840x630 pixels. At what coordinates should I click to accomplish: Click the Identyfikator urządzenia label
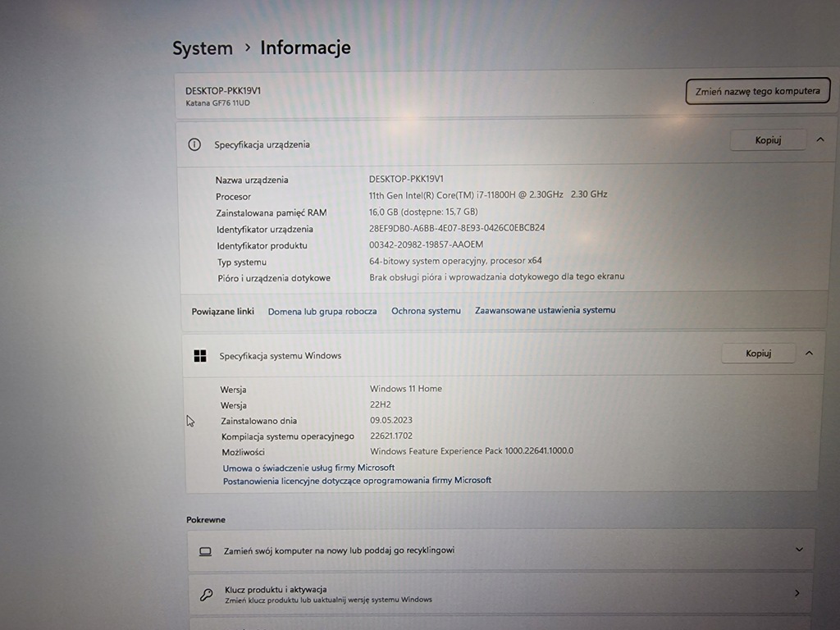click(x=265, y=230)
